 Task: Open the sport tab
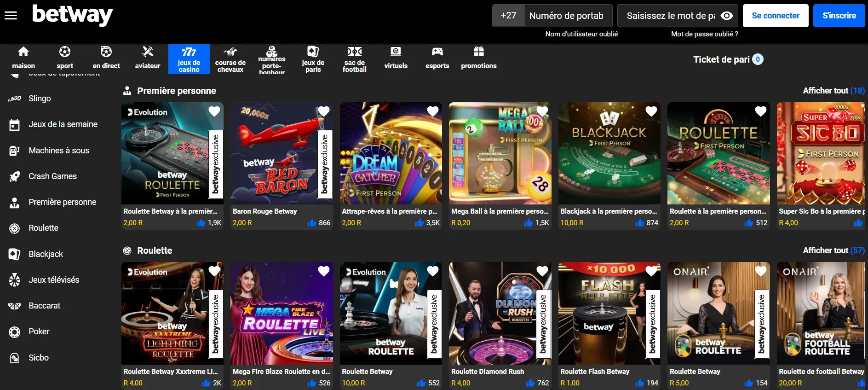tap(65, 58)
